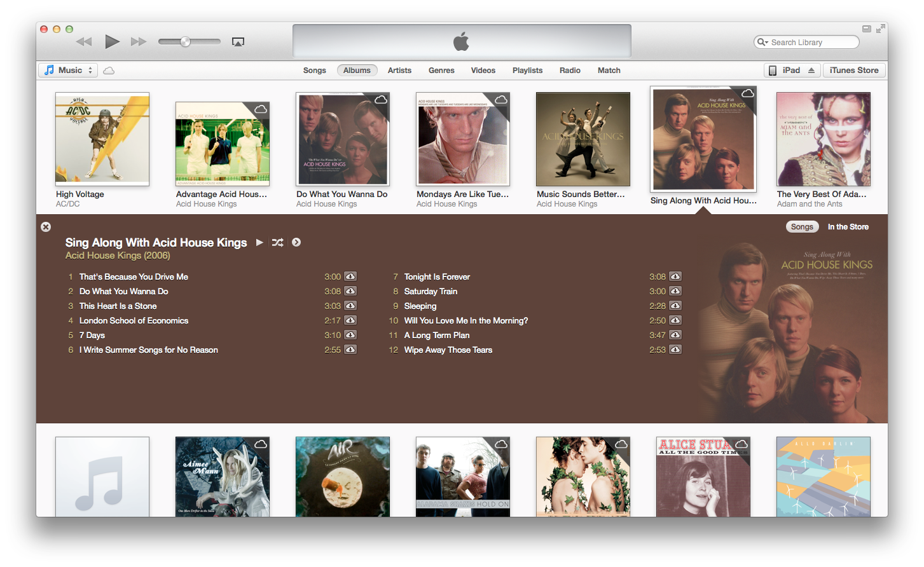Click download icon for Saturday Train
Image resolution: width=924 pixels, height=567 pixels.
pos(675,291)
